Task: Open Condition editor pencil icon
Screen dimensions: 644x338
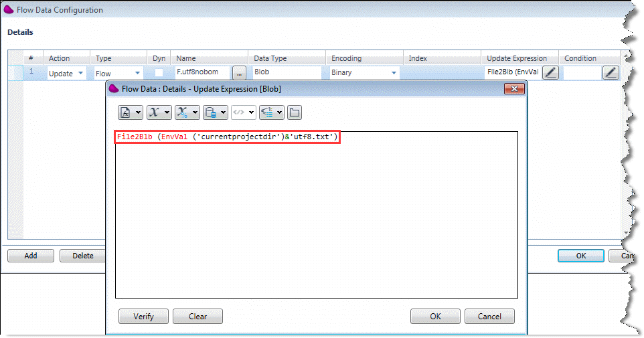Action: [x=611, y=73]
